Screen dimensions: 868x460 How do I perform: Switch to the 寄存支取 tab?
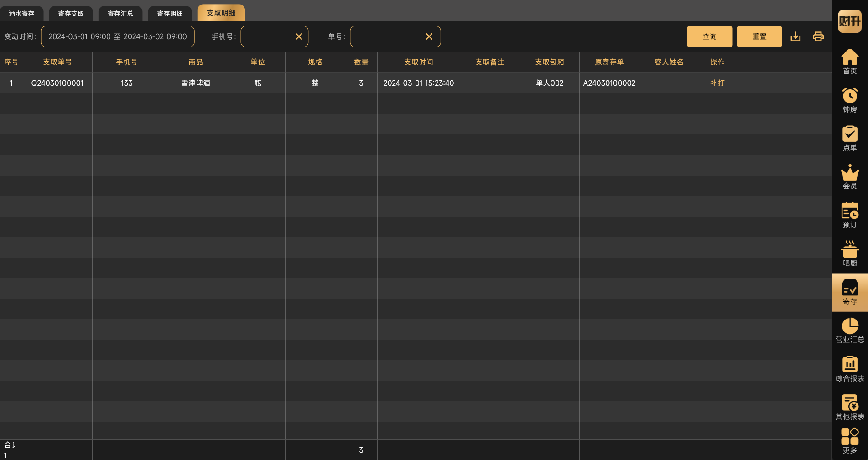click(71, 14)
